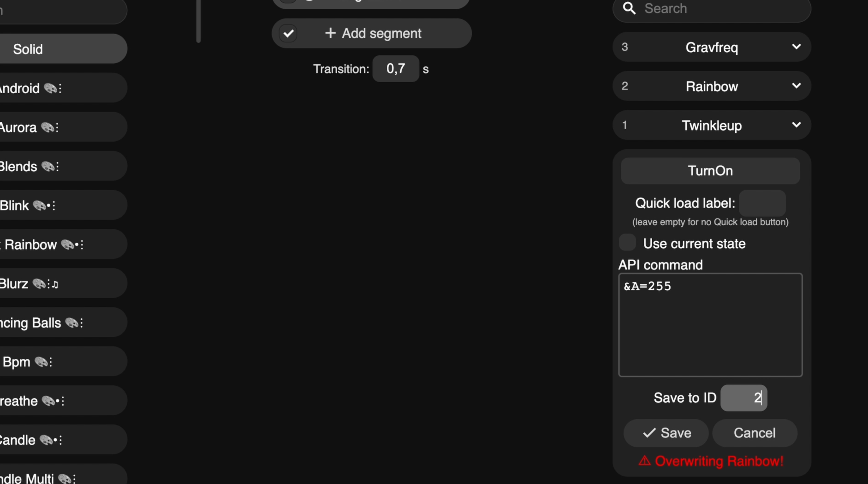Viewport: 868px width, 484px height.
Task: Click the palette icon beside Blink effect
Action: pyautogui.click(x=40, y=206)
